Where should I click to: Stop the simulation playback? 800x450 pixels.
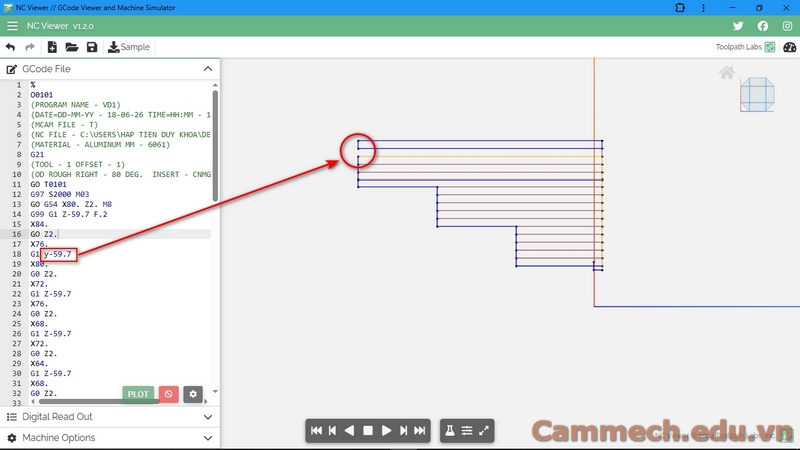(367, 431)
